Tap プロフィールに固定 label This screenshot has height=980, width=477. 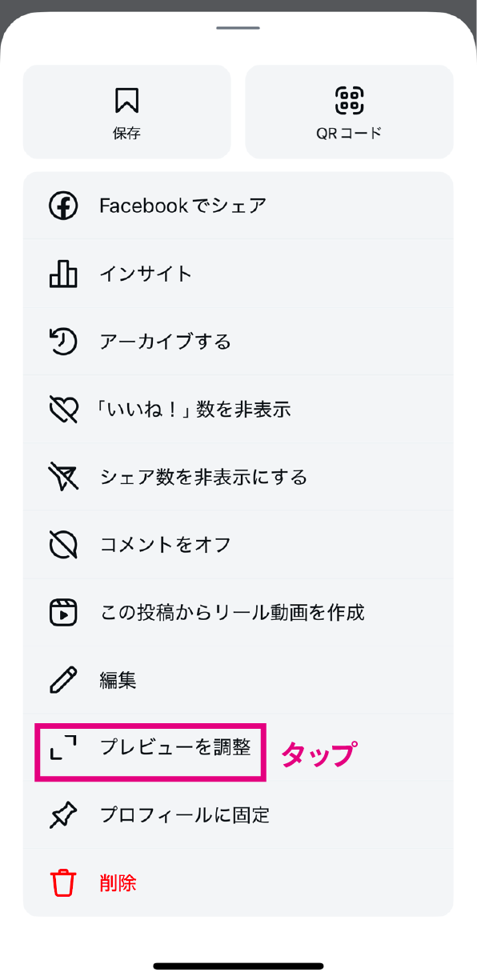185,815
